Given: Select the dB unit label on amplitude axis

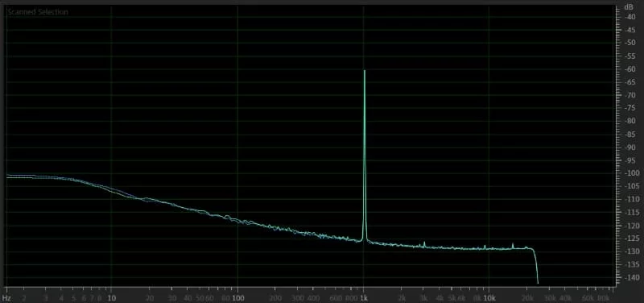Looking at the screenshot, I should tap(629, 7).
